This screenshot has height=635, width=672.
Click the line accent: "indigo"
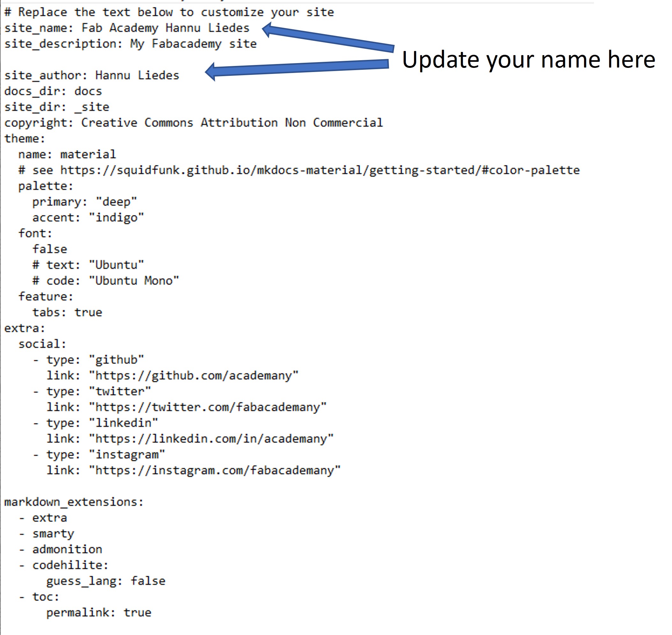click(x=88, y=218)
